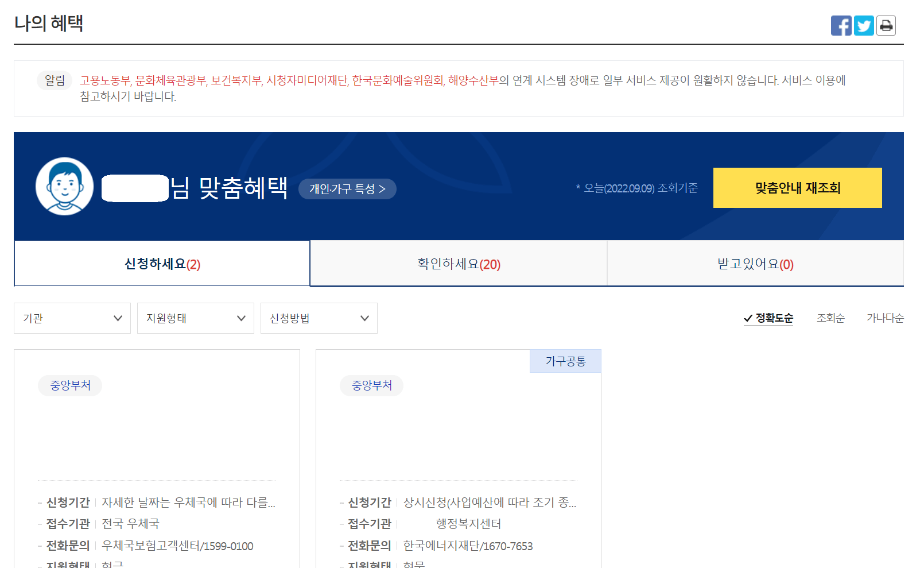Click the user profile avatar
This screenshot has width=924, height=568.
pyautogui.click(x=65, y=187)
